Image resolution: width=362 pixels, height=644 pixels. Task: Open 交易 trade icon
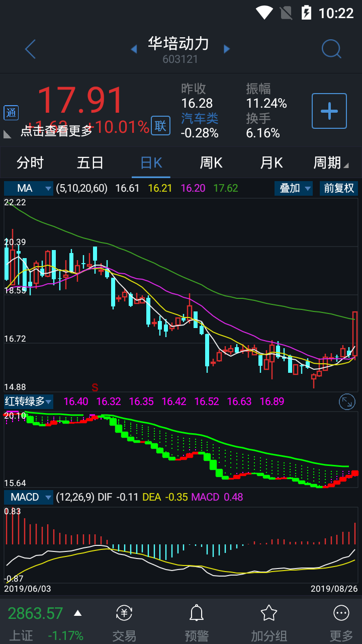pos(124,613)
